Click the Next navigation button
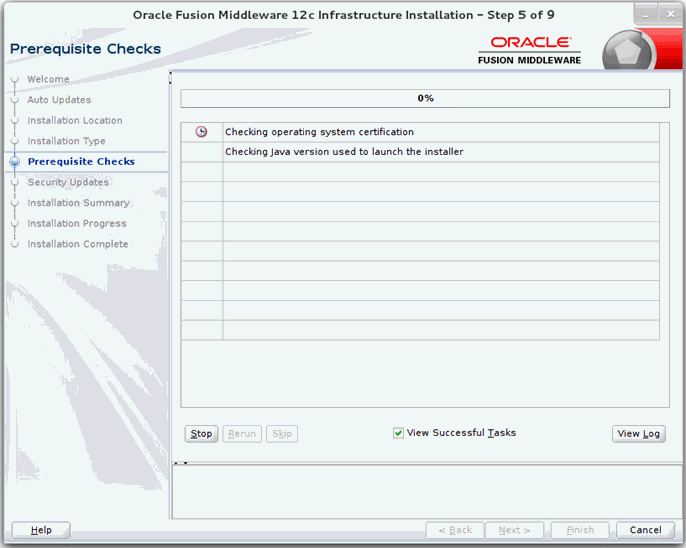This screenshot has height=548, width=686. pos(514,530)
